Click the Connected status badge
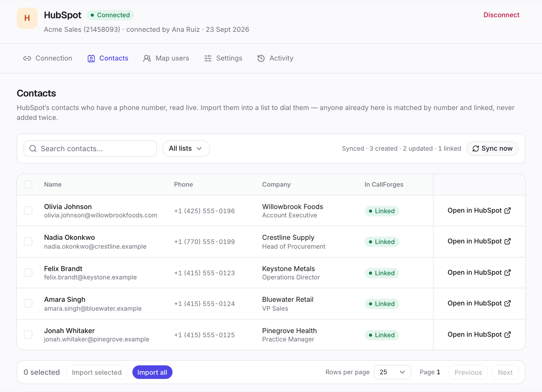This screenshot has height=392, width=542. [x=110, y=15]
